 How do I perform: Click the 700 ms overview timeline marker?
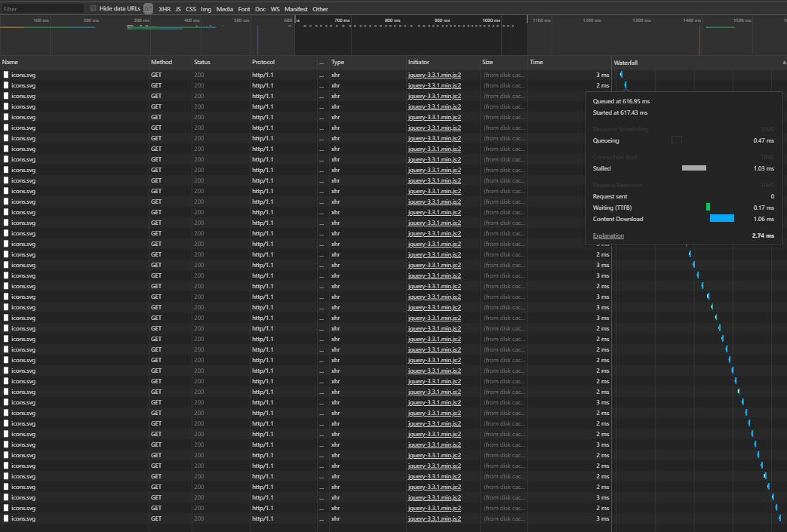(343, 20)
